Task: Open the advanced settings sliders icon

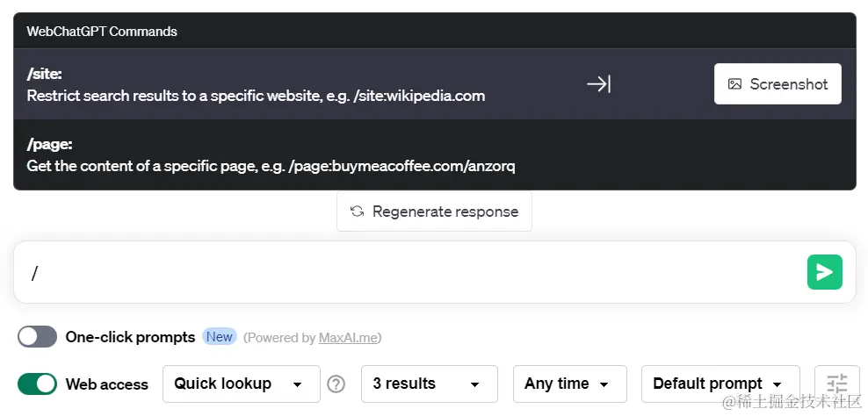Action: click(836, 384)
